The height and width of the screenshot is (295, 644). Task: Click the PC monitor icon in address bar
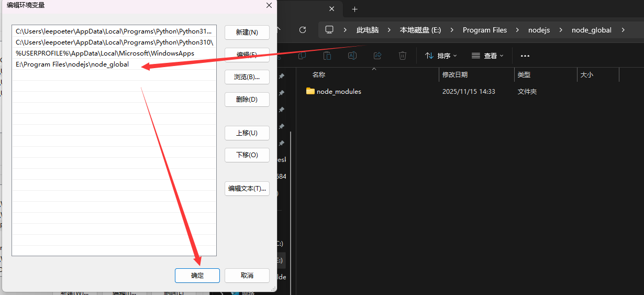point(329,30)
